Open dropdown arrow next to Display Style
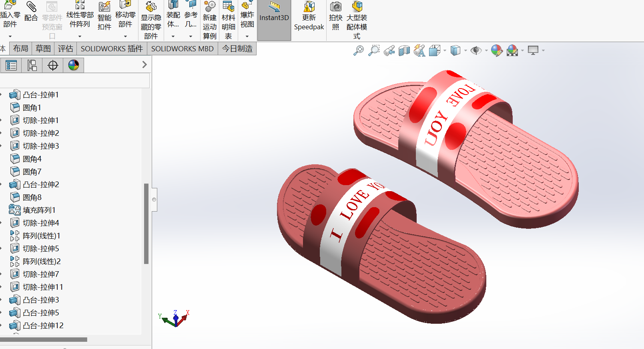 (465, 50)
